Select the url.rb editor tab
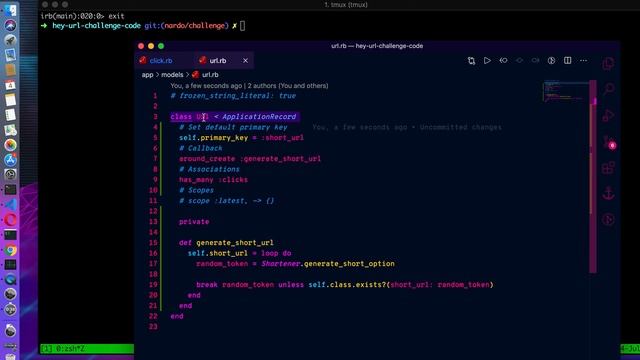This screenshot has height=360, width=640. point(218,60)
